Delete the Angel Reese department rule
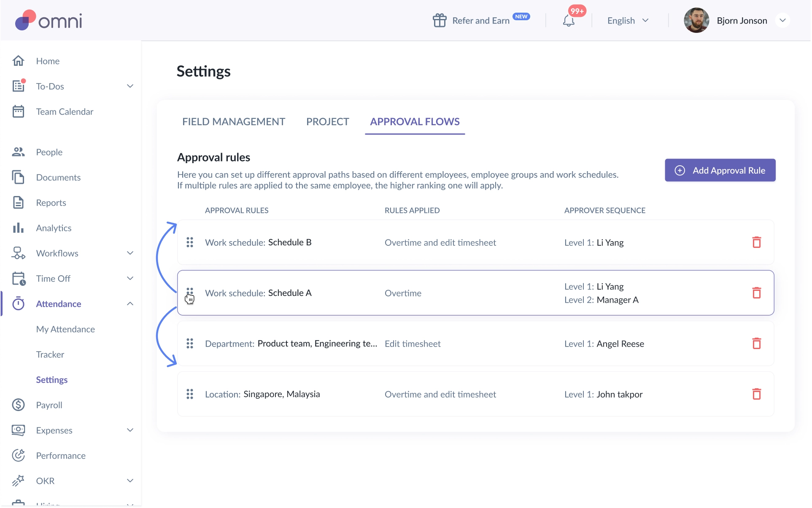812x508 pixels. coord(756,344)
